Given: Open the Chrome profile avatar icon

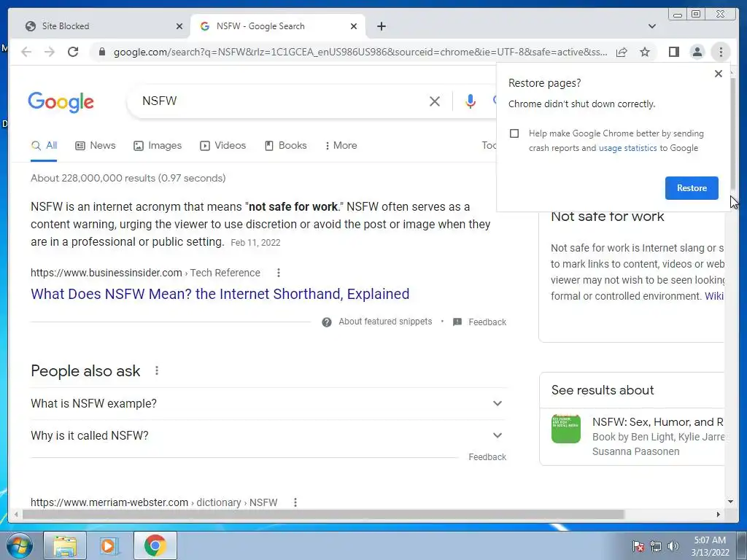Looking at the screenshot, I should pos(697,52).
